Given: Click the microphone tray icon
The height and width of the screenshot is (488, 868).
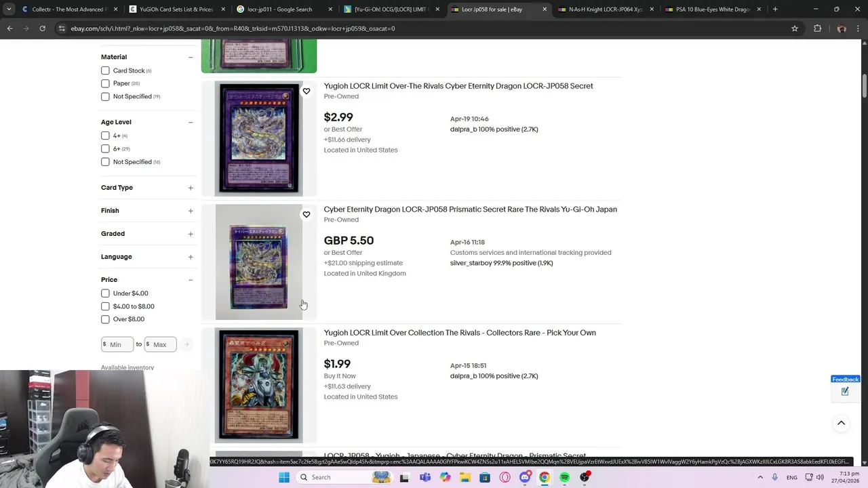Looking at the screenshot, I should click(774, 477).
